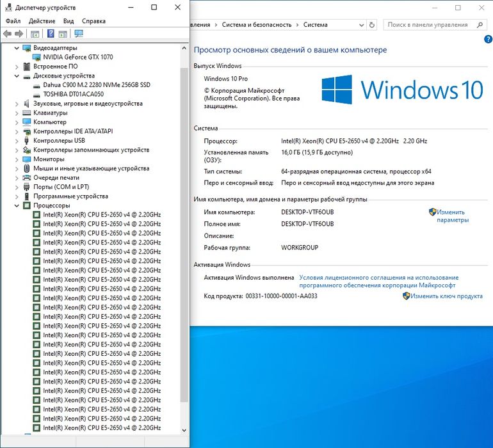The width and height of the screenshot is (493, 448).
Task: Expand the Контроллеры USB tree node
Action: (x=17, y=141)
